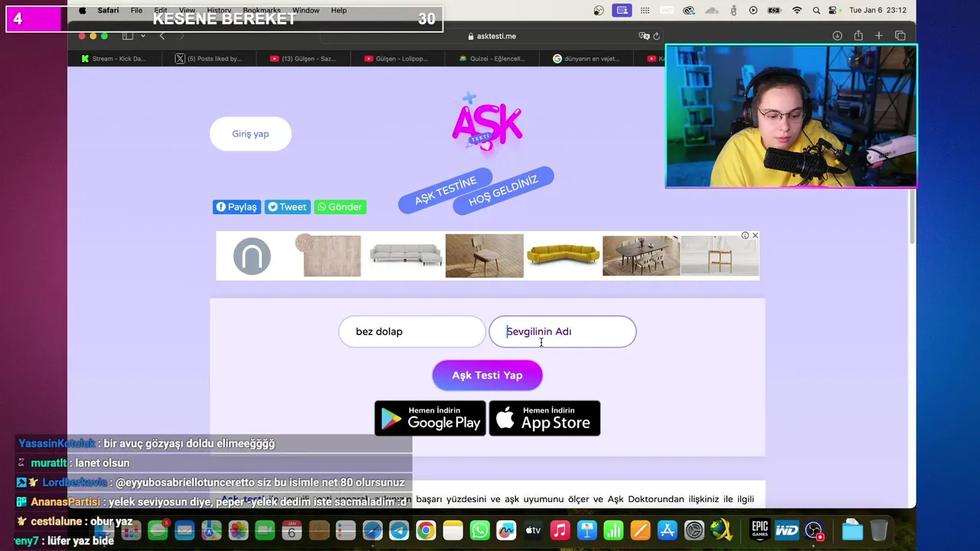This screenshot has height=551, width=980.
Task: Switch to the (13) Gülşen - Saz... tab
Action: [x=303, y=58]
